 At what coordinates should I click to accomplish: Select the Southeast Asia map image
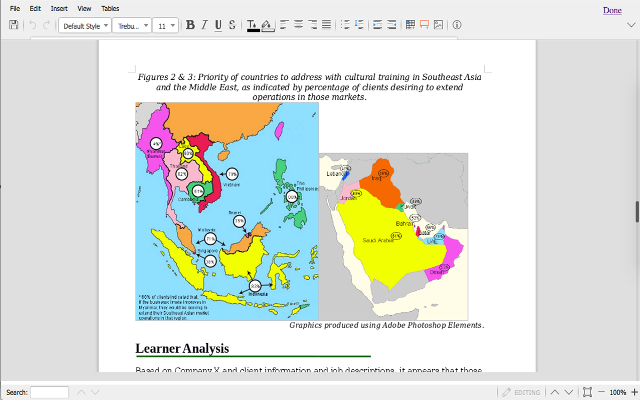(227, 211)
